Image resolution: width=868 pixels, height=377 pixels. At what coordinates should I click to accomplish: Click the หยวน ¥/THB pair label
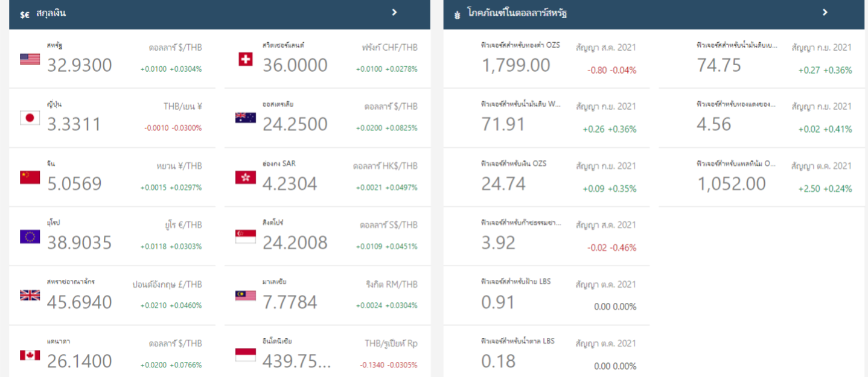[179, 165]
